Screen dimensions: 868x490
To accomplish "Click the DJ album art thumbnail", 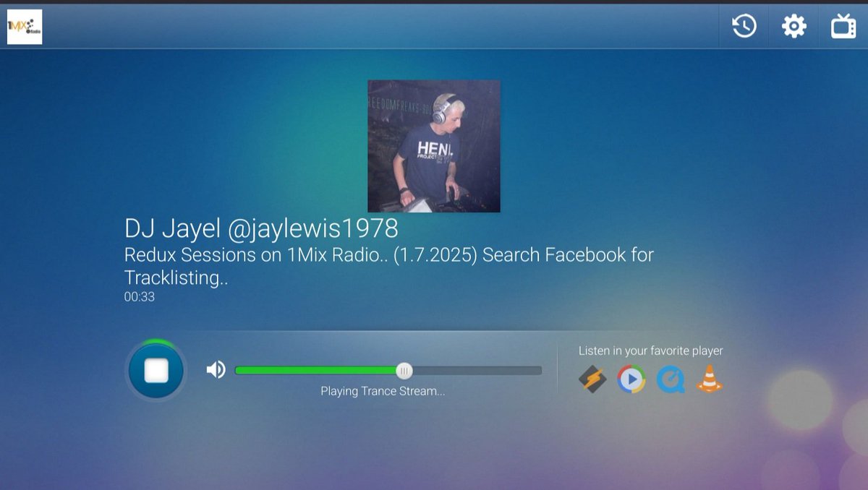I will (x=434, y=146).
